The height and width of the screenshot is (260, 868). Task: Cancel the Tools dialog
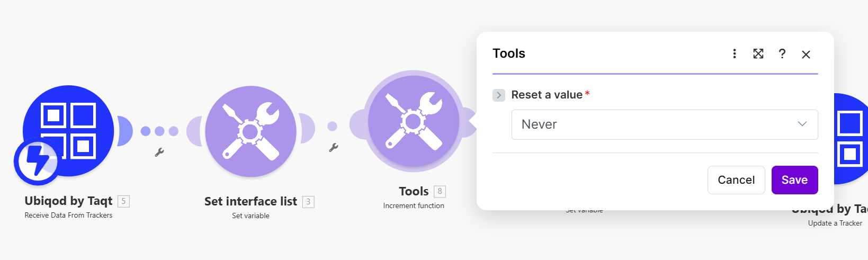(x=736, y=180)
